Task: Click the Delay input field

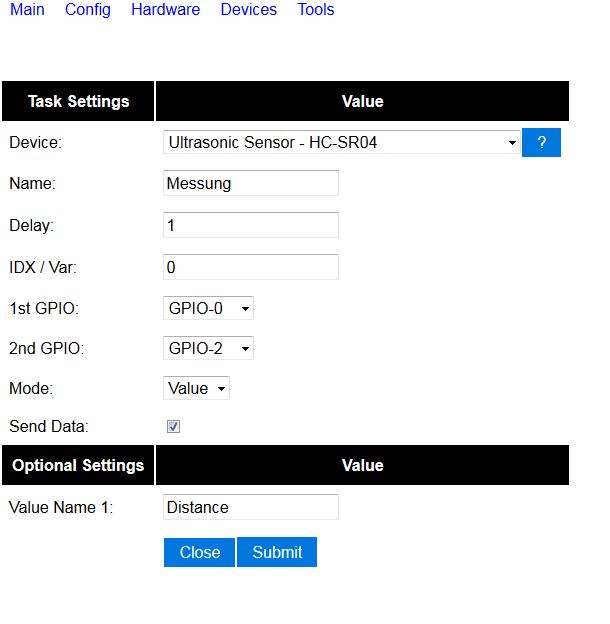Action: click(251, 225)
